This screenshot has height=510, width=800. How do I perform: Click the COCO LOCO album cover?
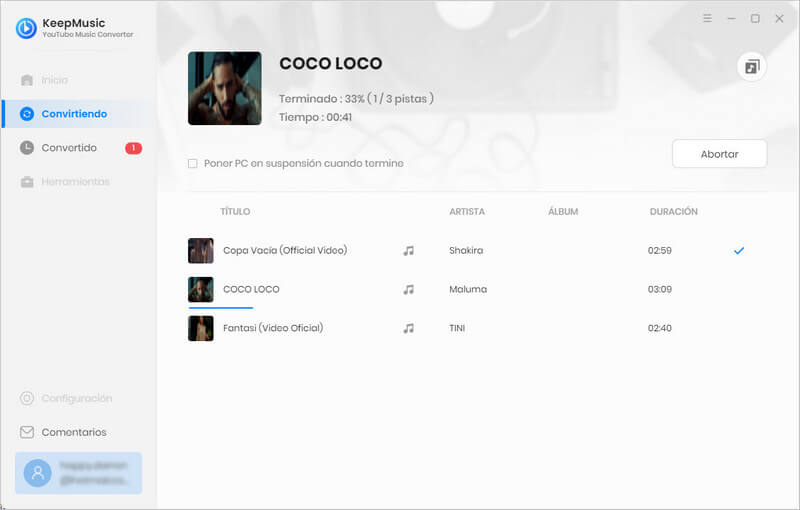(225, 88)
